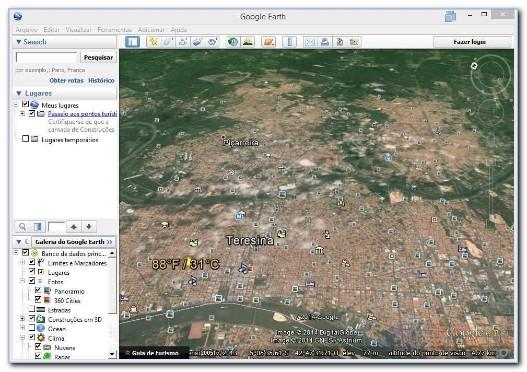Image resolution: width=527 pixels, height=372 pixels.
Task: Click the layers list scroll-up arrow
Action: point(112,252)
